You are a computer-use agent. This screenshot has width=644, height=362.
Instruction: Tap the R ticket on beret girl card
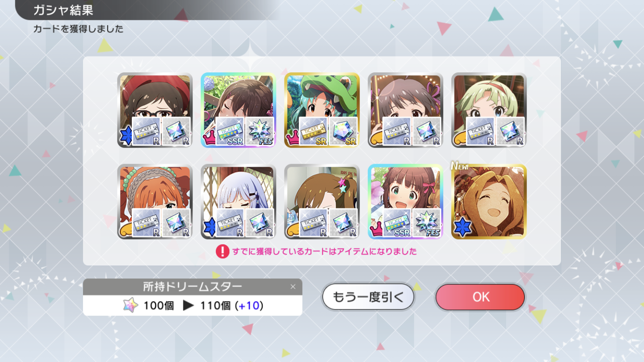(x=146, y=131)
